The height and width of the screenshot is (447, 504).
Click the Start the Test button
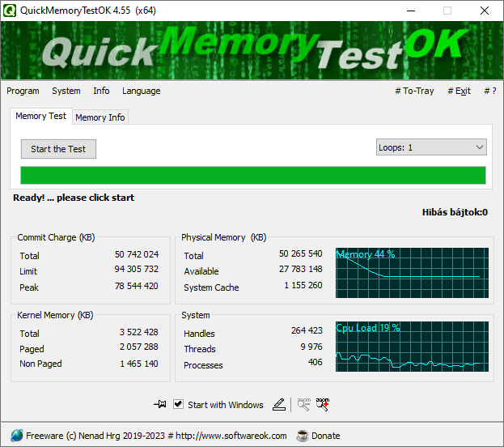(58, 149)
